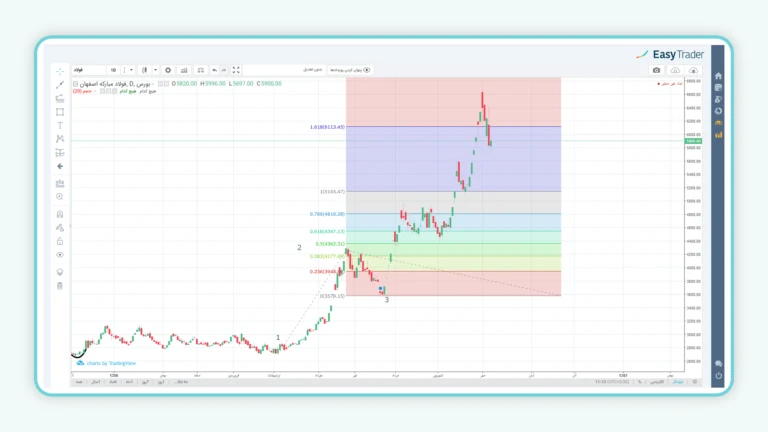Hide all drawing tools with eye icon
Image resolution: width=768 pixels, height=432 pixels.
[60, 255]
